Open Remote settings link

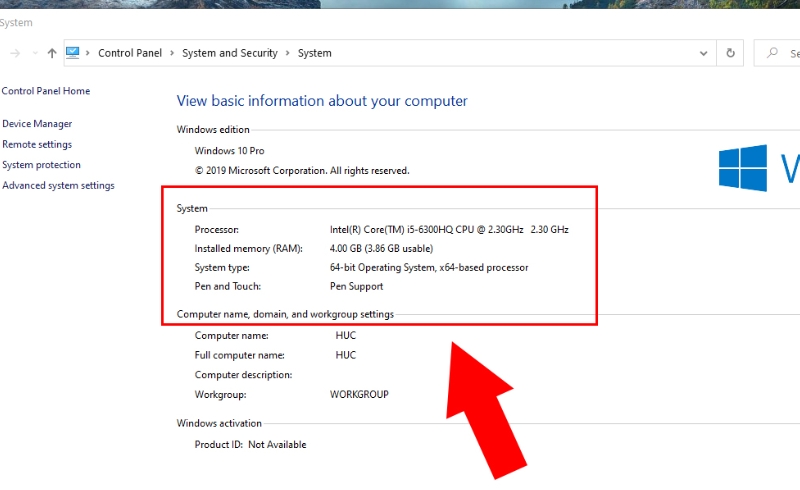click(37, 144)
